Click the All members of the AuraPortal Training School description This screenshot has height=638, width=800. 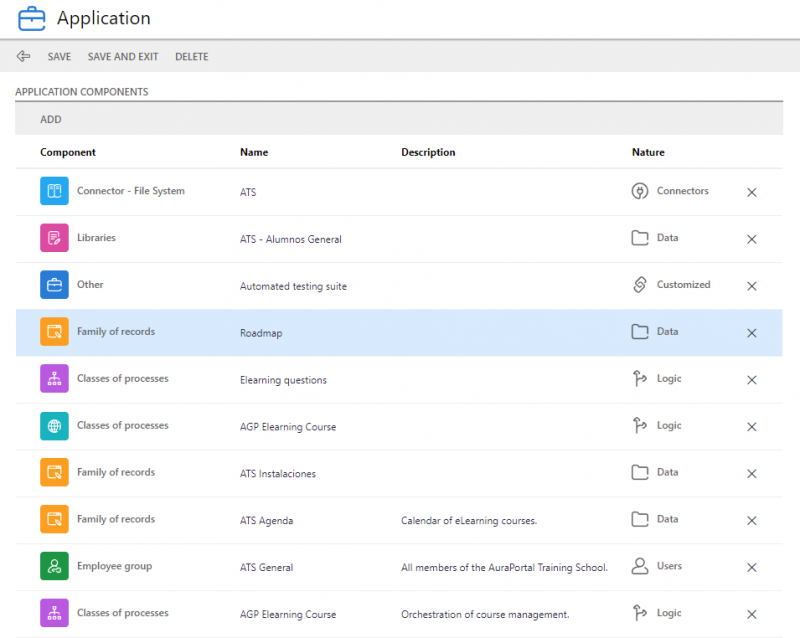[505, 568]
